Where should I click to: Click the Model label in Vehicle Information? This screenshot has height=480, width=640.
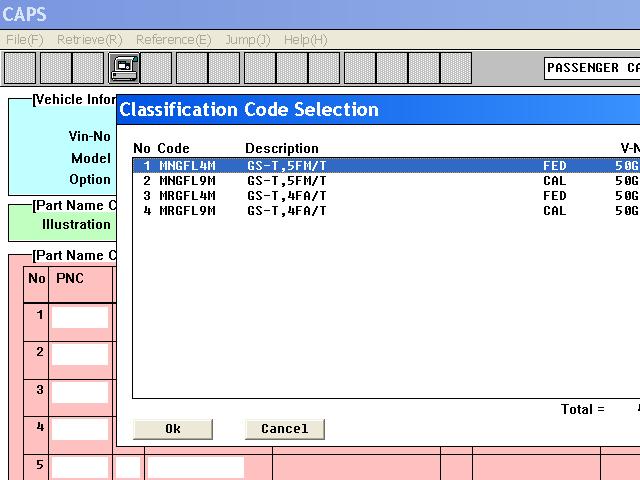click(91, 158)
